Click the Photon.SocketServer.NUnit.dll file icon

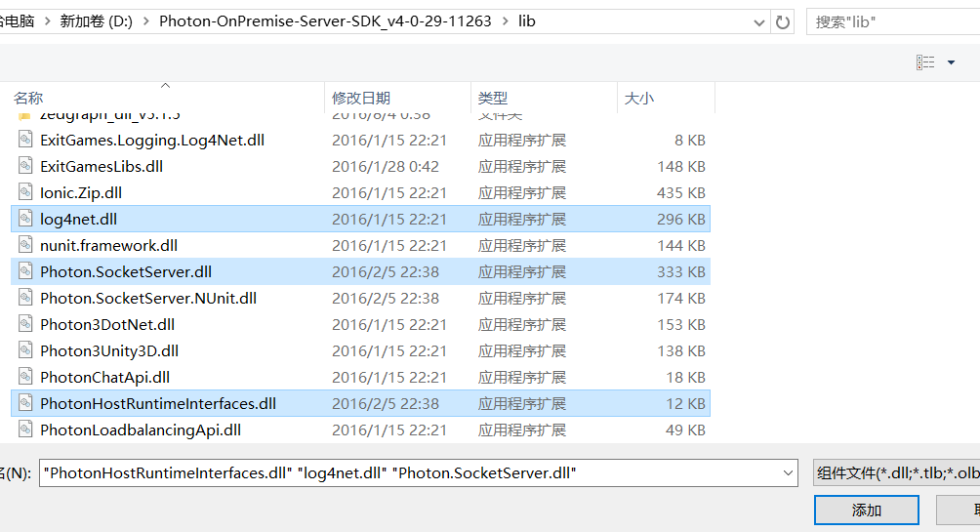coord(25,298)
